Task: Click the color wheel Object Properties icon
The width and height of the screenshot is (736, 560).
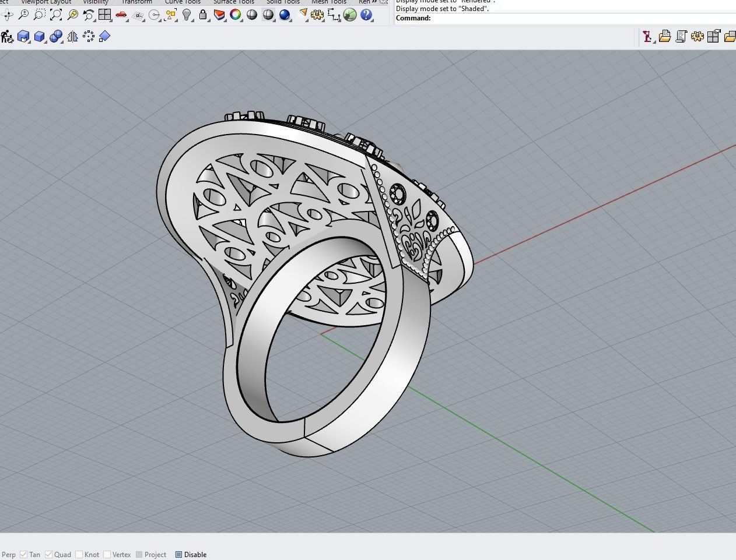Action: click(236, 15)
